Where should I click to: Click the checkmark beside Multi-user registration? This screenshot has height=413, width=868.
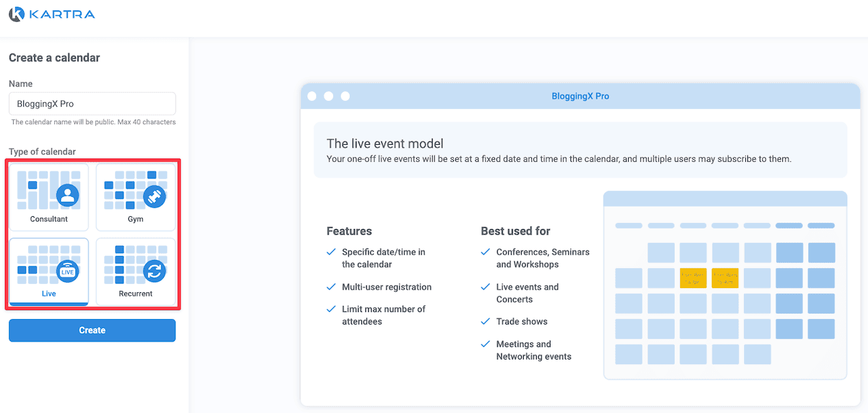click(331, 287)
